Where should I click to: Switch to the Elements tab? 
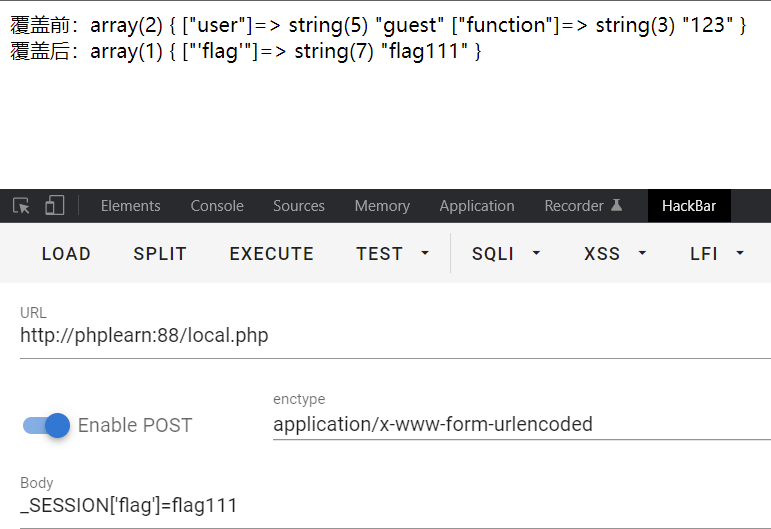[x=130, y=206]
